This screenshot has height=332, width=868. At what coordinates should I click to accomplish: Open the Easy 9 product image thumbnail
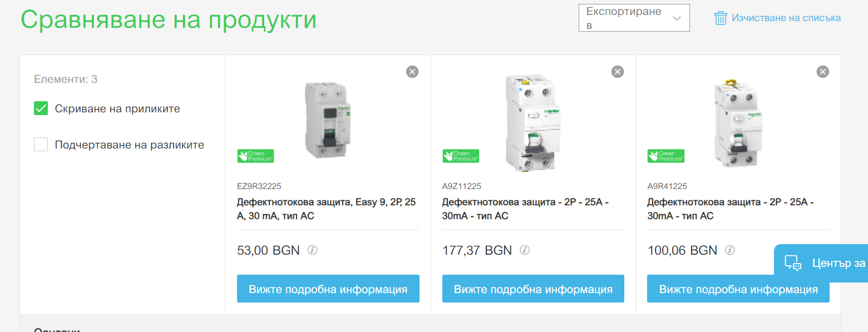point(328,120)
